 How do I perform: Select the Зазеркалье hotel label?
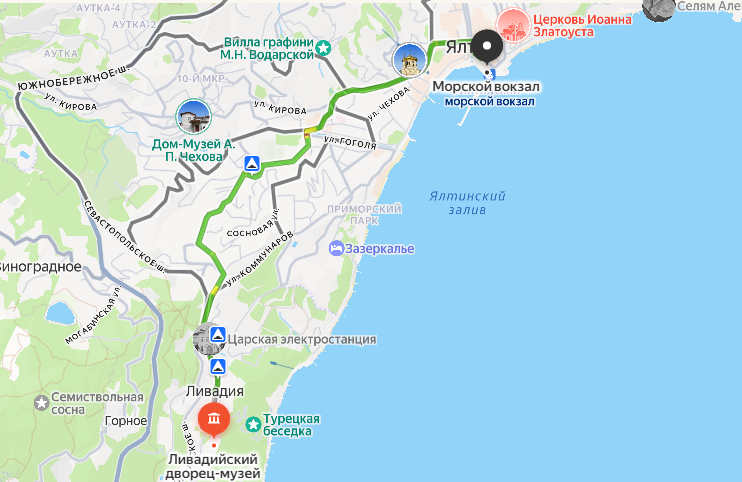(x=380, y=249)
